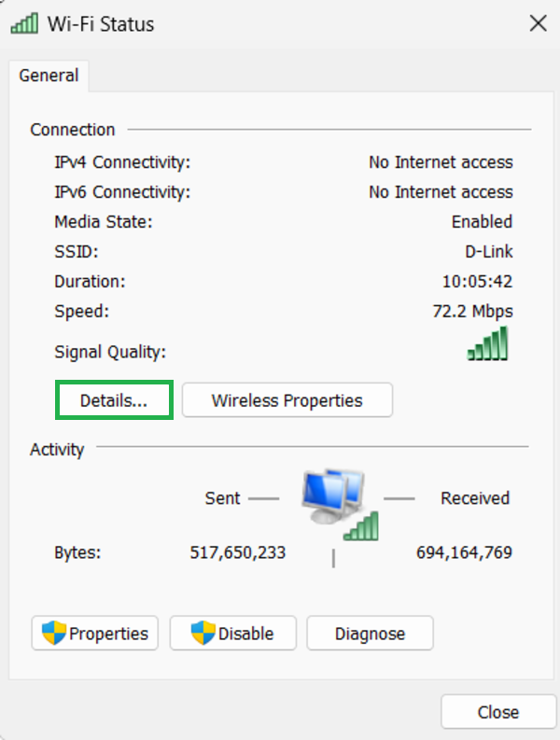560x740 pixels.
Task: Run Diagnose on the connection
Action: pos(370,634)
